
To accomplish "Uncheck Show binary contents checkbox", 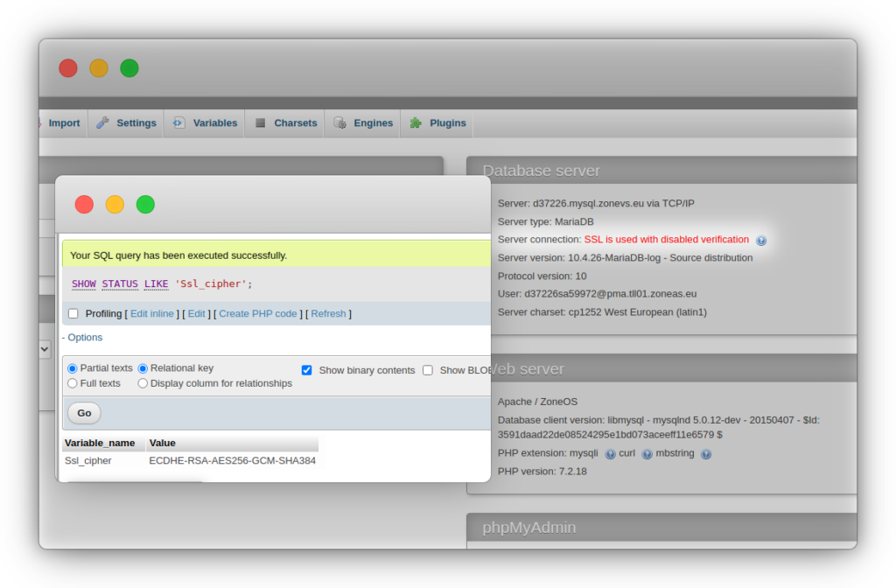I will coord(307,370).
